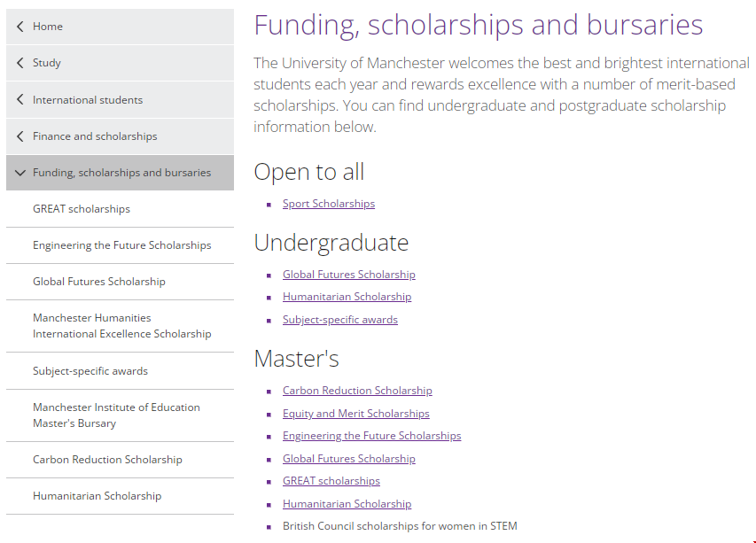
Task: Open the Equity and Merit Scholarships link
Action: point(356,414)
